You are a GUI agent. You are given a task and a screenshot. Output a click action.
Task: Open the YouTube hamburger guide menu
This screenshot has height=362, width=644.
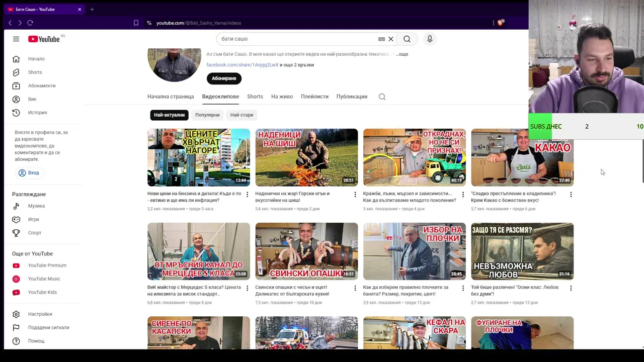pyautogui.click(x=16, y=39)
